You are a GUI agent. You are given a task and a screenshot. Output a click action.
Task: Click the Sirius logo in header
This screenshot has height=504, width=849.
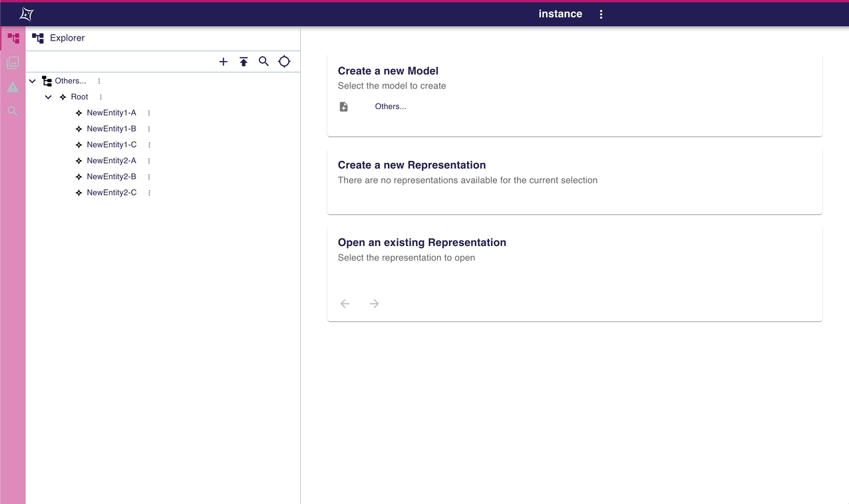[x=27, y=14]
